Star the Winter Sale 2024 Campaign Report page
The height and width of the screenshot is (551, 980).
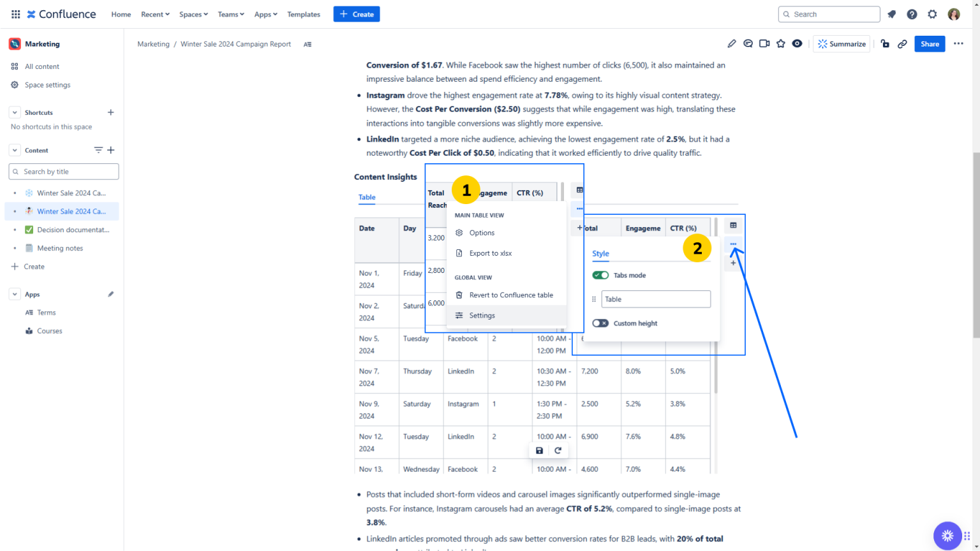[781, 43]
